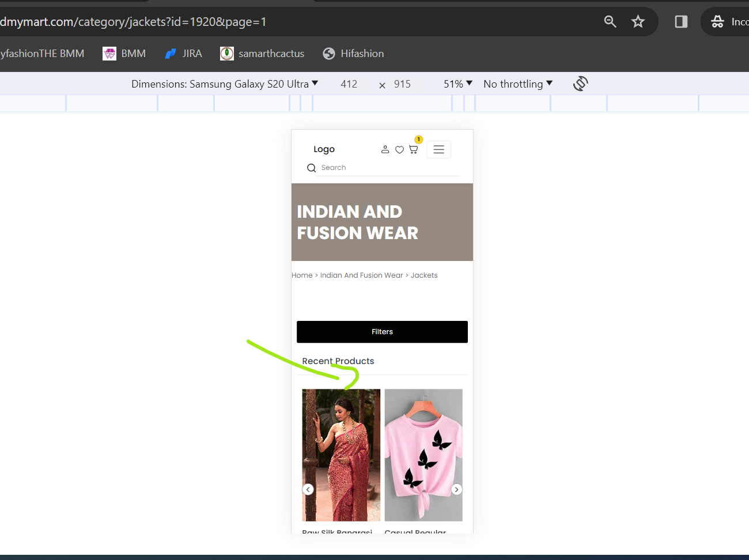Open the JIRA bookmark
The width and height of the screenshot is (749, 560).
click(x=183, y=54)
